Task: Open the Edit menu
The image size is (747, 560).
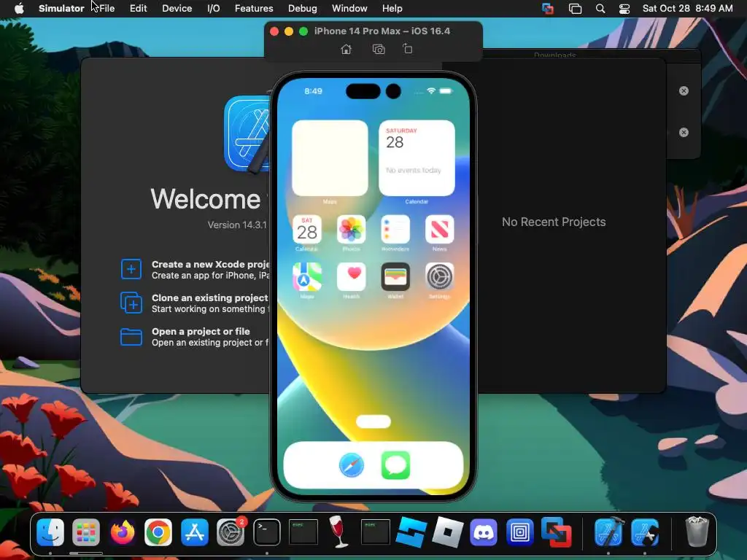Action: (138, 9)
